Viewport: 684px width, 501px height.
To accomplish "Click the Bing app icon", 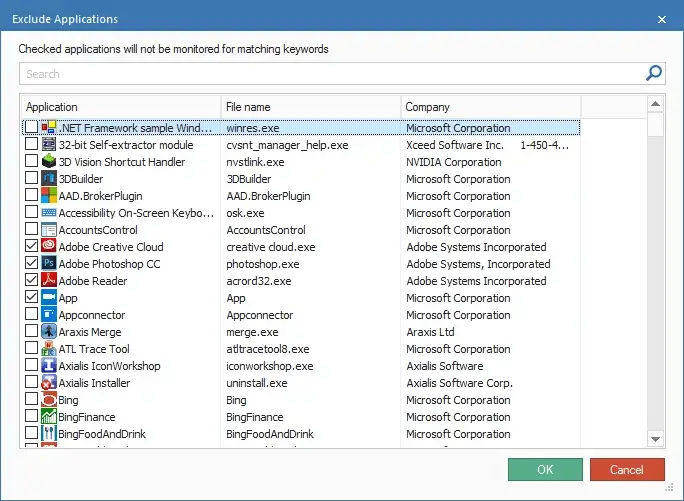I will click(x=48, y=400).
